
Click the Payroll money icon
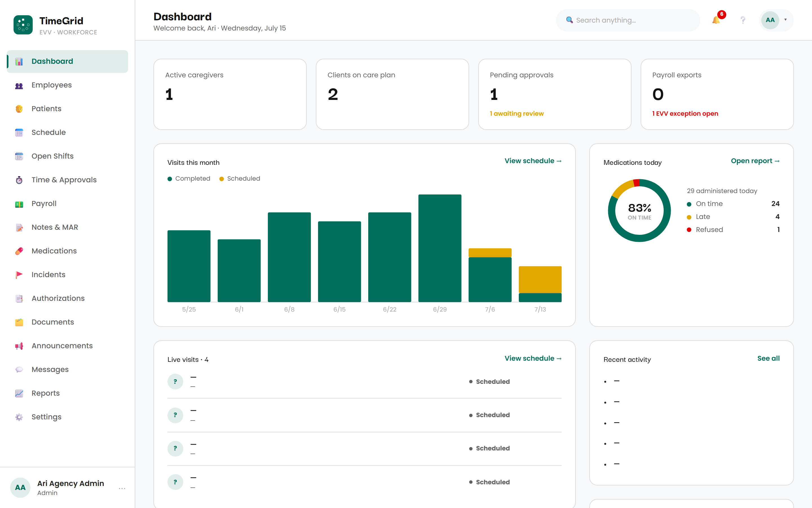click(x=19, y=204)
